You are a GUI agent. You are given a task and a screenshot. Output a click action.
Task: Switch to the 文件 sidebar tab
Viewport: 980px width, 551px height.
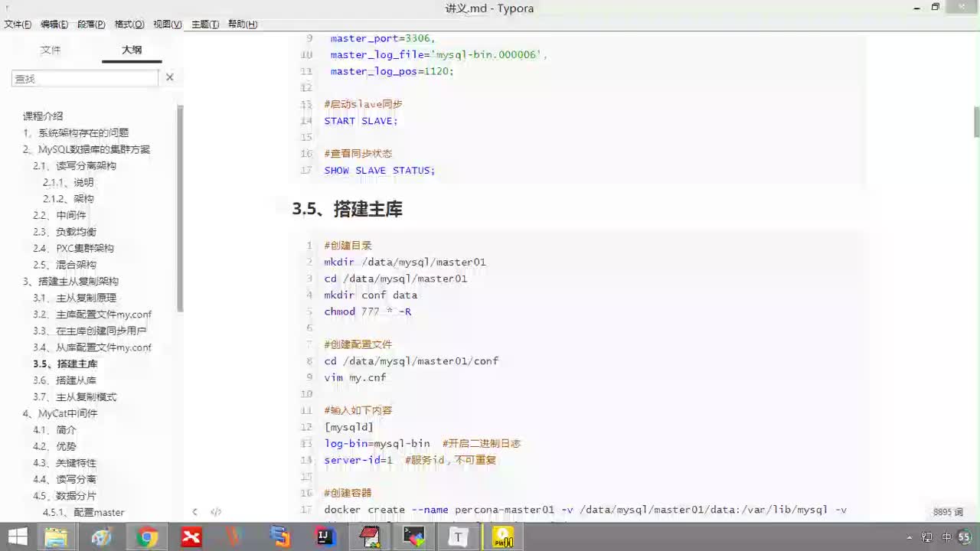tap(51, 50)
